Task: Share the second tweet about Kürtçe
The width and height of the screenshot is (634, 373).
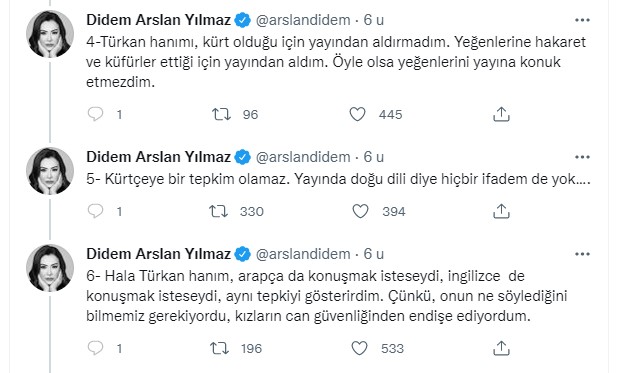Action: tap(501, 211)
